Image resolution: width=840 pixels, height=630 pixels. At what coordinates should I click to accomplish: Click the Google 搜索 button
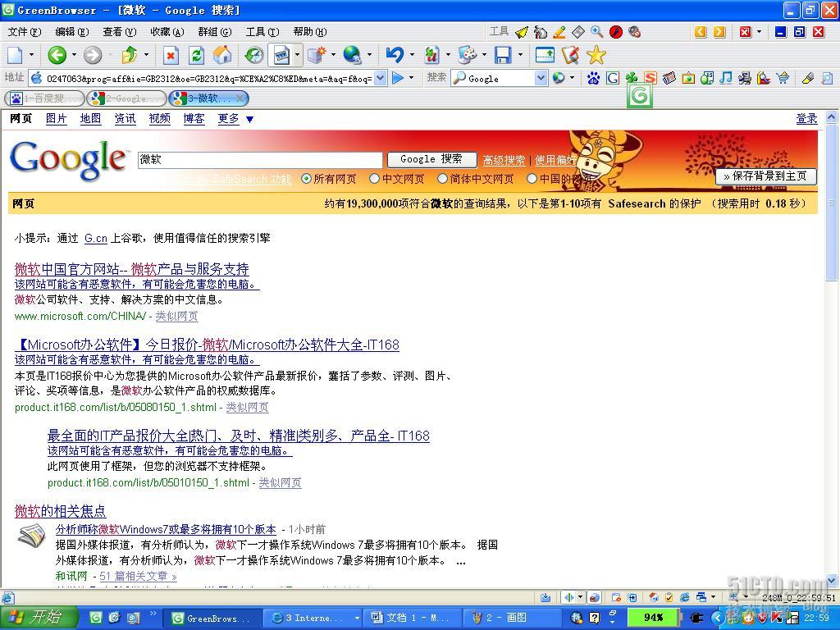point(431,159)
